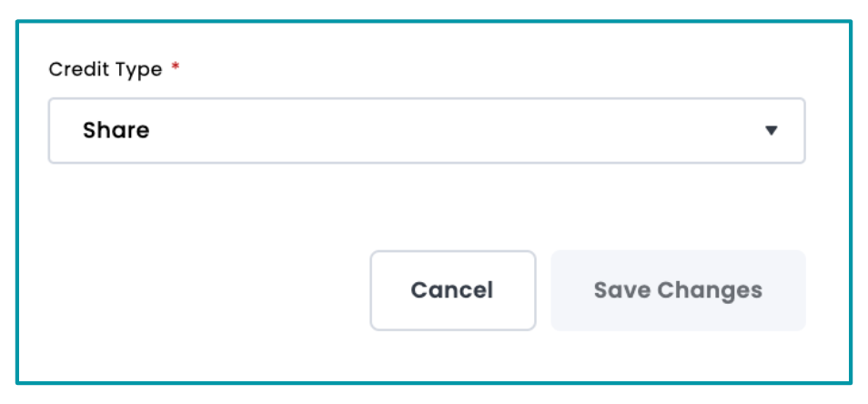Open the Credit Type dropdown
This screenshot has height=404, width=868.
pyautogui.click(x=426, y=131)
